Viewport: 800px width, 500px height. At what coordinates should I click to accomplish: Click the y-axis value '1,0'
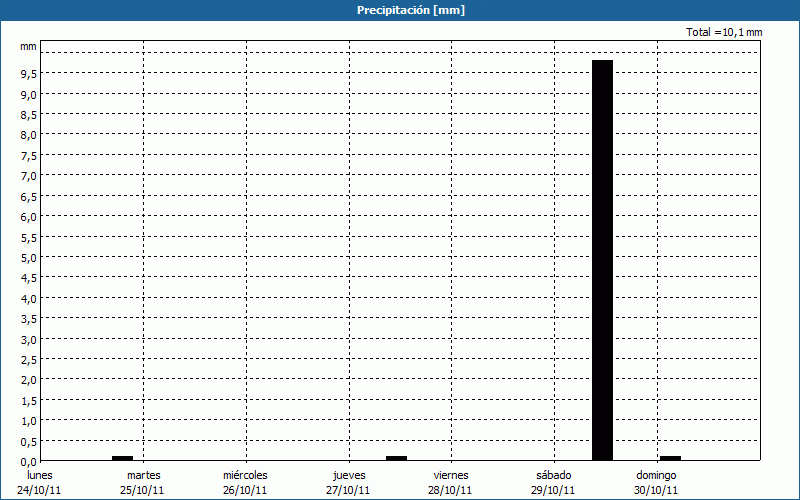coord(29,421)
